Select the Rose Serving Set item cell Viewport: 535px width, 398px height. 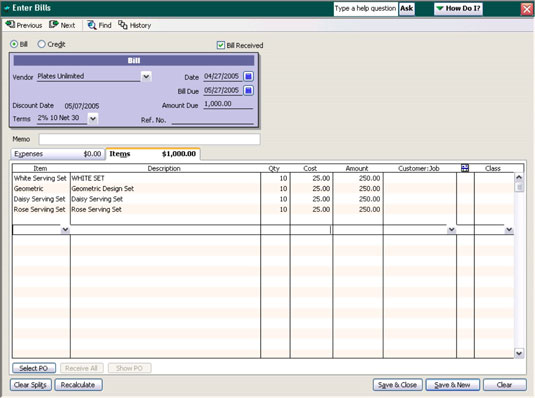click(41, 209)
